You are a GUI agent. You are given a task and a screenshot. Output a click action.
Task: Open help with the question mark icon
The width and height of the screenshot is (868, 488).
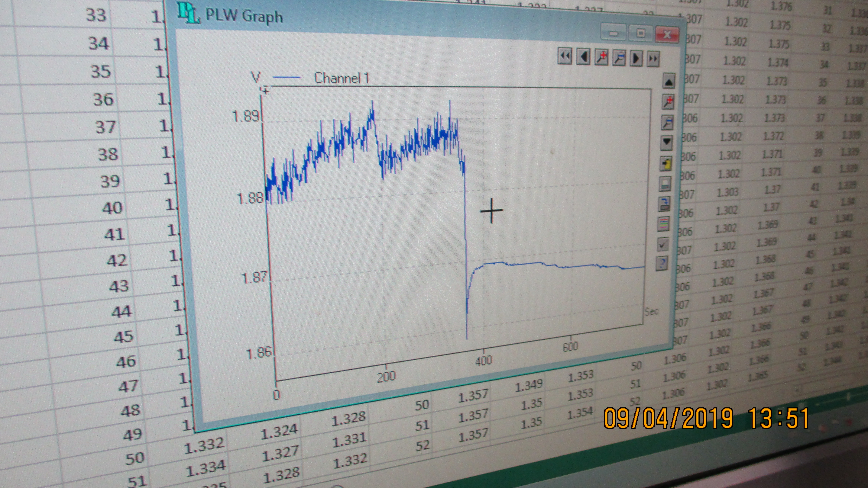(662, 263)
